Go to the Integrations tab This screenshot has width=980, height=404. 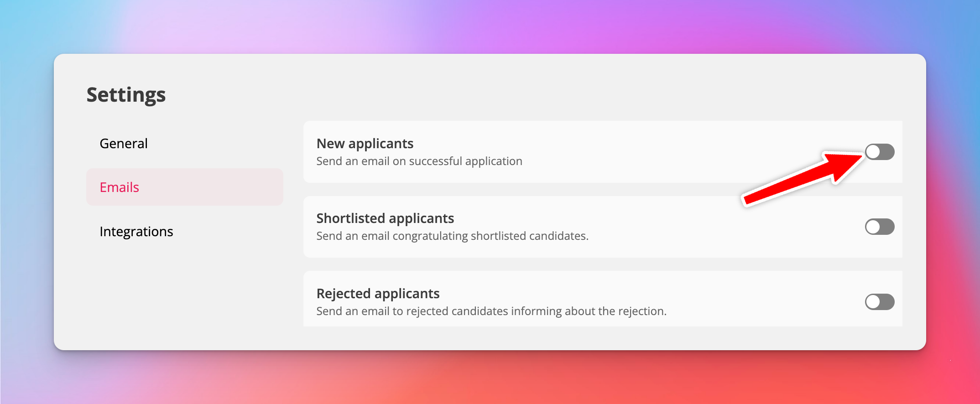pyautogui.click(x=136, y=232)
